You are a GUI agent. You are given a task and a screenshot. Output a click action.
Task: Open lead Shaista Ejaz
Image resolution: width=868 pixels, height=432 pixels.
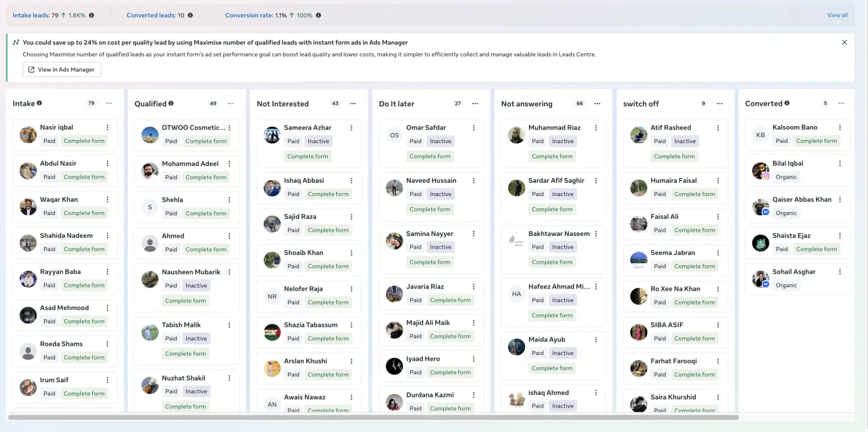[791, 236]
